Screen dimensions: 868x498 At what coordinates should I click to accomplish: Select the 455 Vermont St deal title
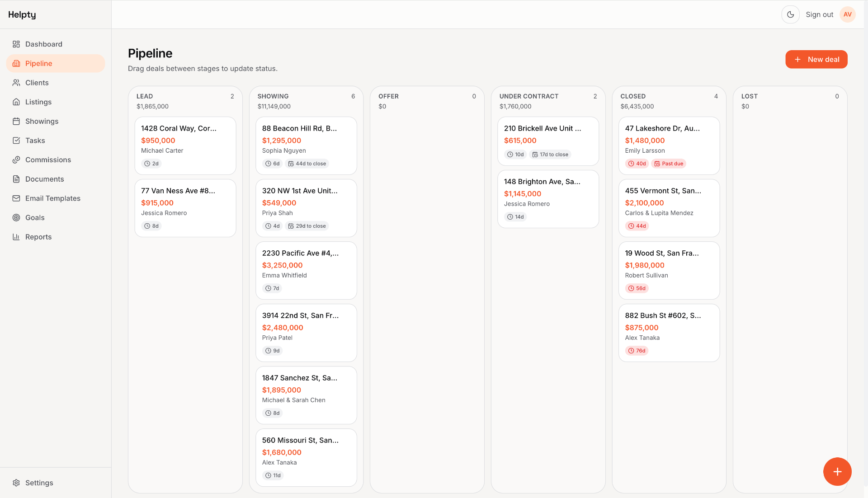pos(663,191)
